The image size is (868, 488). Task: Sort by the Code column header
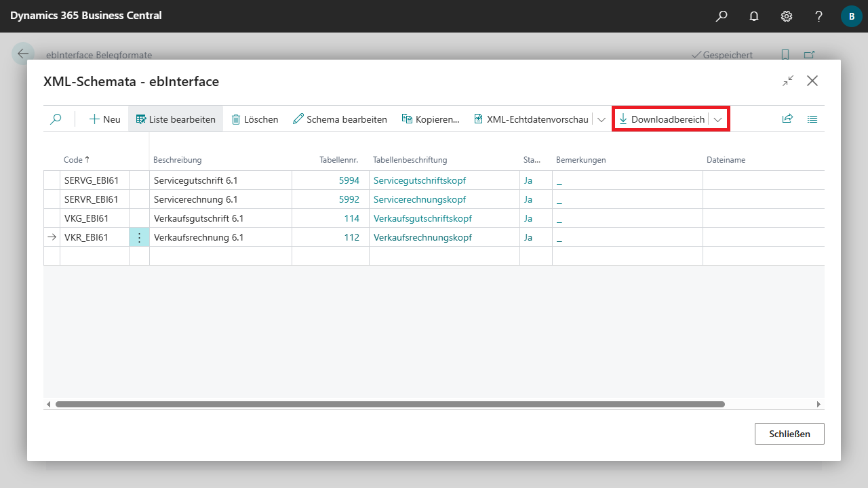[x=77, y=160]
